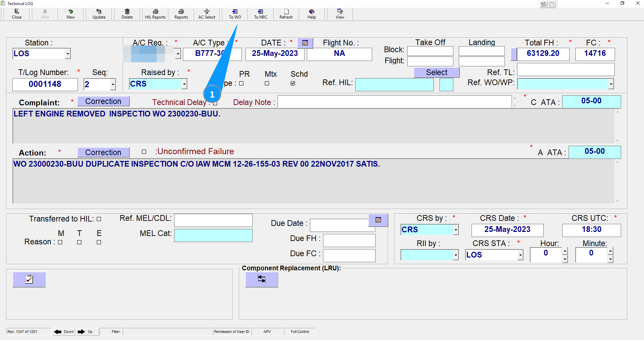This screenshot has height=340, width=644.
Task: Check the Transferred to HIL checkbox
Action: pos(99,219)
